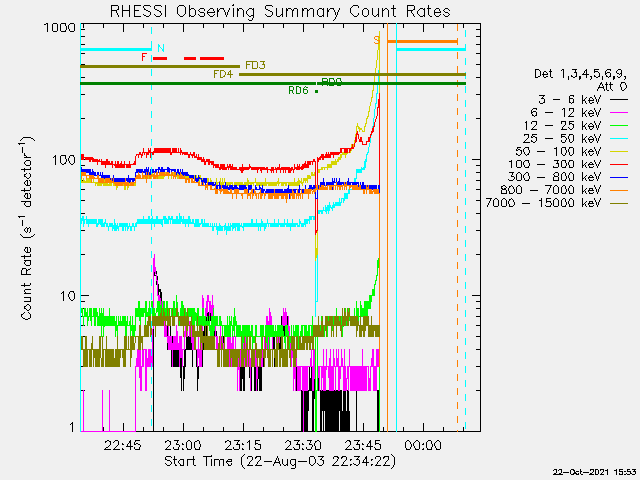Click the orange 'S' SAA marker label
Viewport: 640px width, 480px height.
pyautogui.click(x=377, y=40)
